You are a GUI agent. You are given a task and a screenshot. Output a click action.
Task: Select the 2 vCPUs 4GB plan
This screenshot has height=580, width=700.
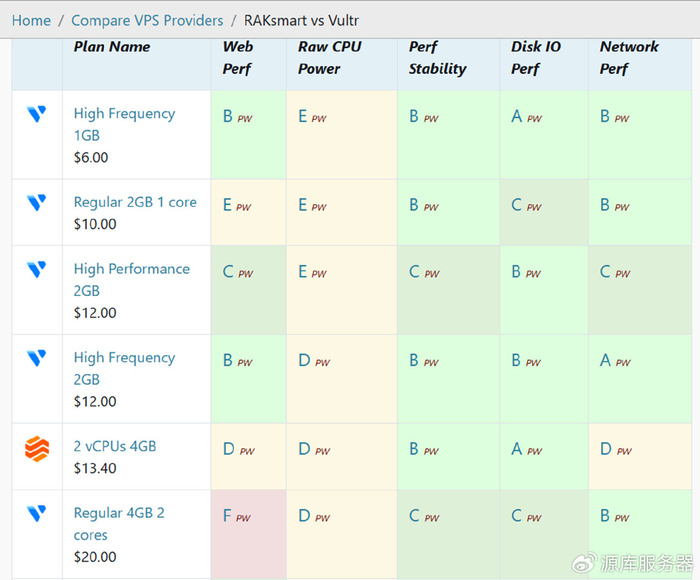tap(115, 446)
